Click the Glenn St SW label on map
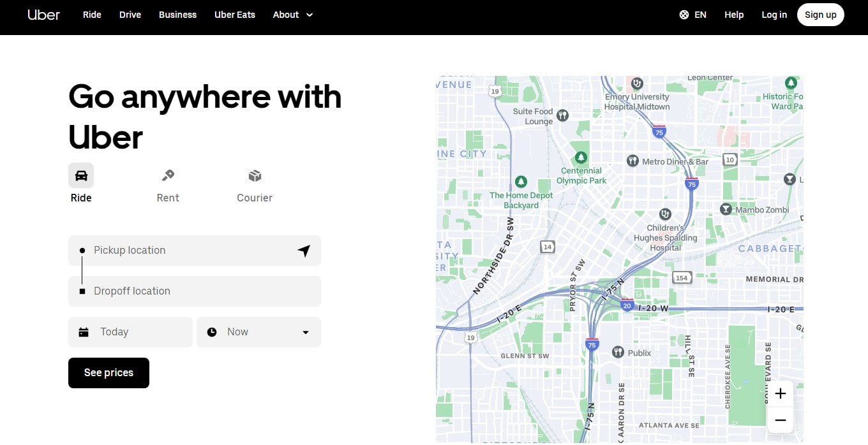Image resolution: width=868 pixels, height=445 pixels. [x=525, y=356]
